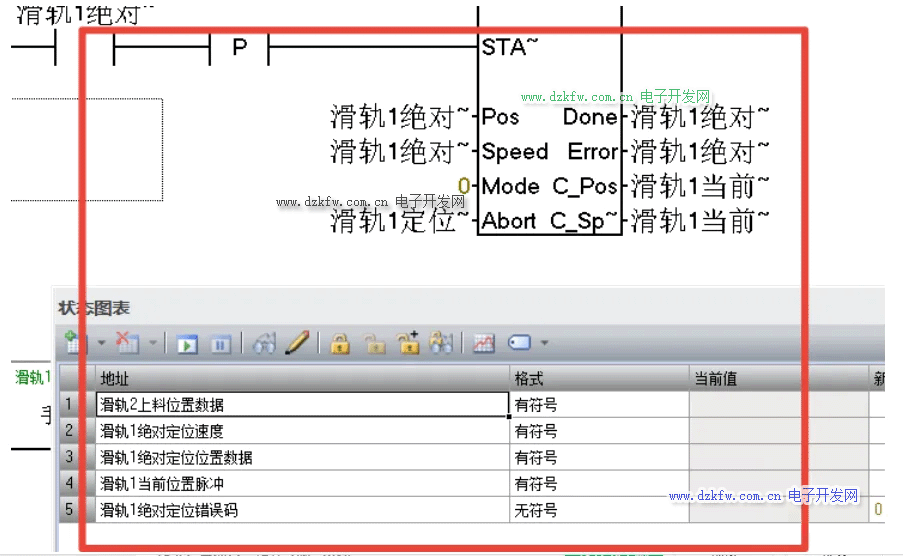903x556 pixels.
Task: Pause chart monitoring with pause icon
Action: click(x=220, y=344)
